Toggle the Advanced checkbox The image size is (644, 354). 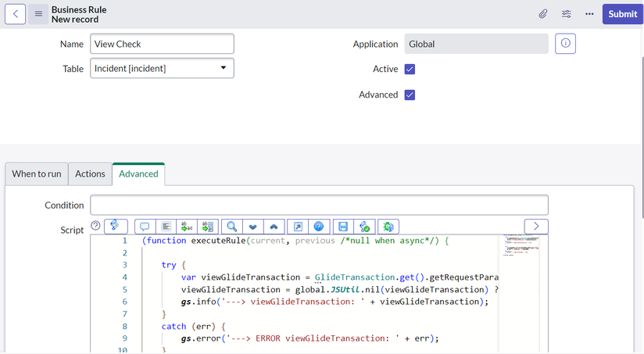tap(410, 95)
